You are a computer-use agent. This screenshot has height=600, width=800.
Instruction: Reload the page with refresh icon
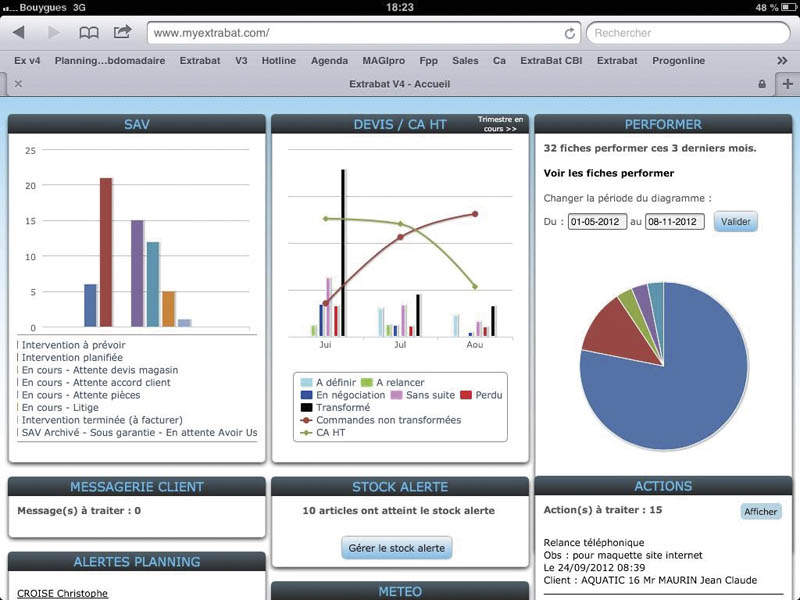pos(569,33)
